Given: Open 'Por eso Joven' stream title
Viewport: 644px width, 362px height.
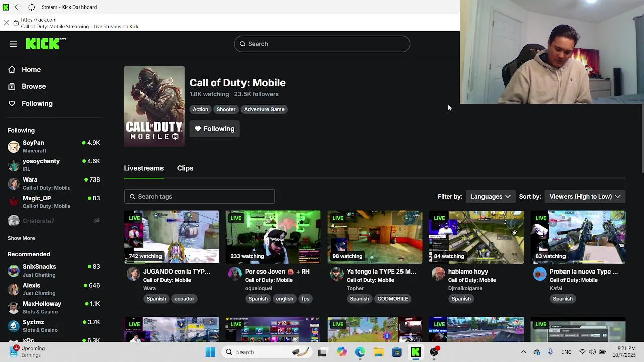Looking at the screenshot, I should tap(277, 271).
